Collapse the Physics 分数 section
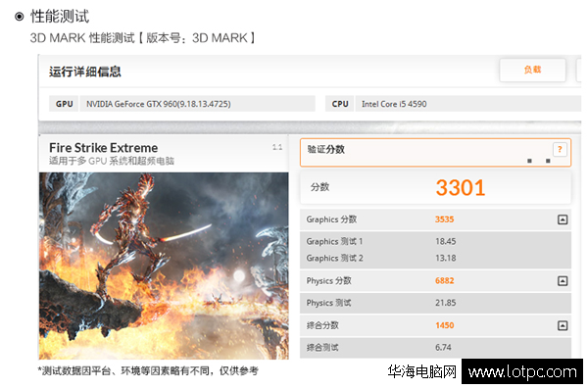 tap(563, 280)
